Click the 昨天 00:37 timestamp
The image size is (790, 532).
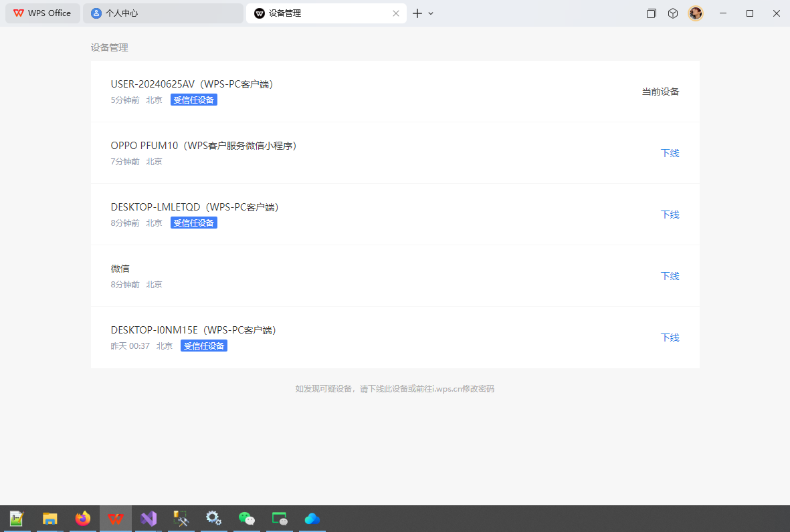point(130,346)
